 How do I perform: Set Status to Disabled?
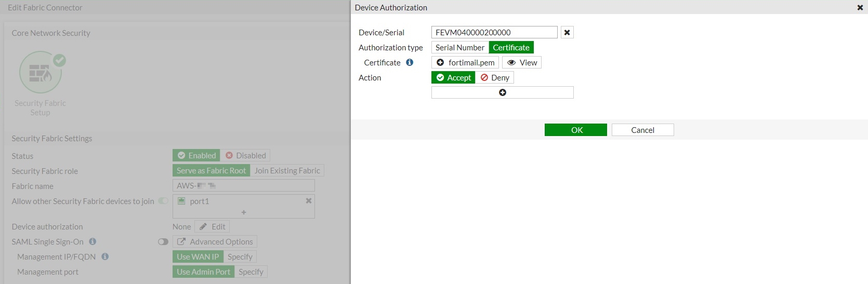pos(245,155)
